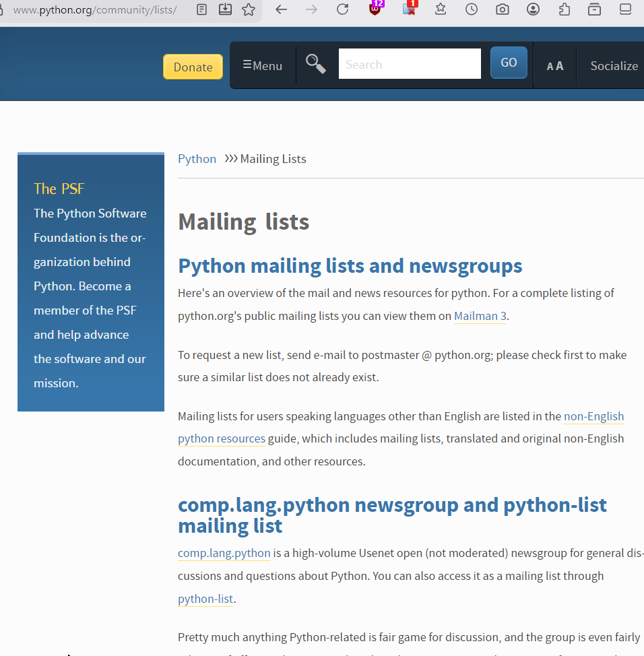Click the yellow Donate button

193,67
